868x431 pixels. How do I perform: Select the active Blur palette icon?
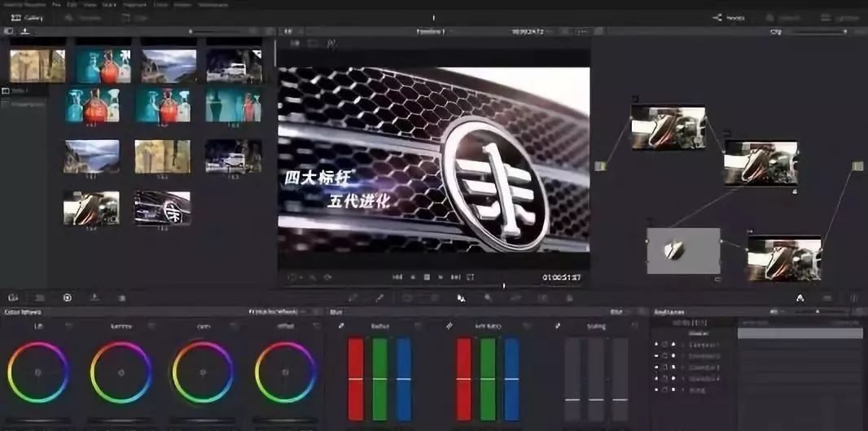(x=461, y=298)
